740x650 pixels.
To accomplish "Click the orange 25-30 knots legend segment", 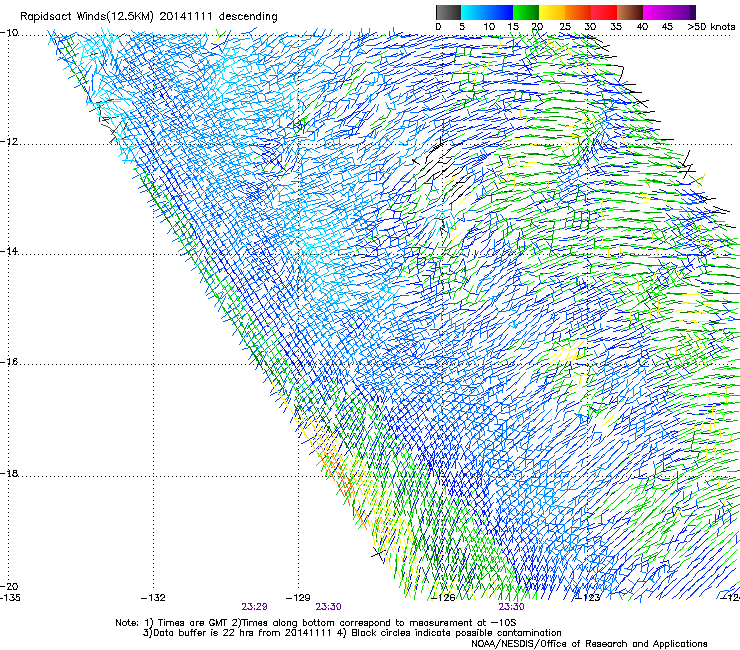I will (578, 12).
